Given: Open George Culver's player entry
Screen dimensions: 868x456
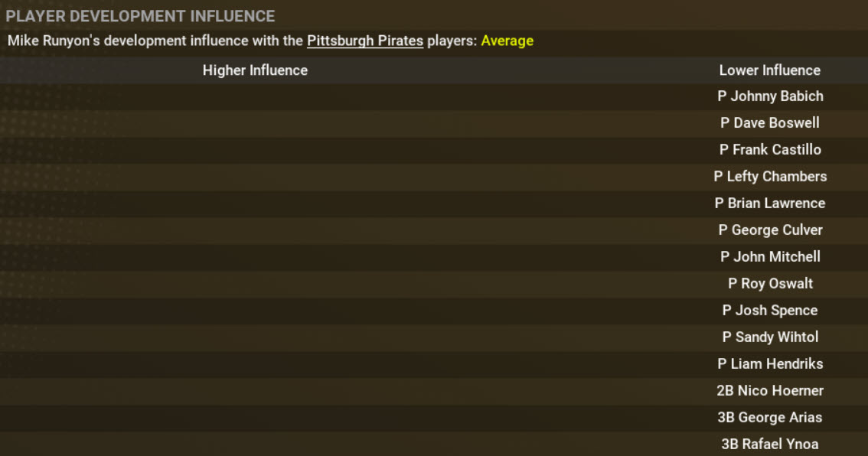Looking at the screenshot, I should 770,230.
